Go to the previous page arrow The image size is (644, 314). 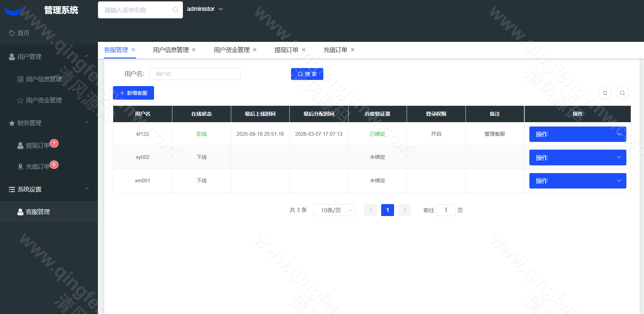pyautogui.click(x=371, y=210)
